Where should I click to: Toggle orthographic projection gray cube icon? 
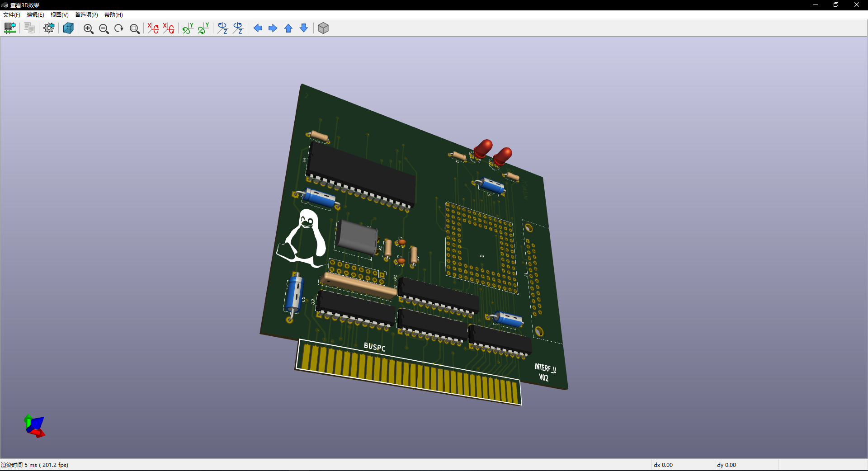323,28
